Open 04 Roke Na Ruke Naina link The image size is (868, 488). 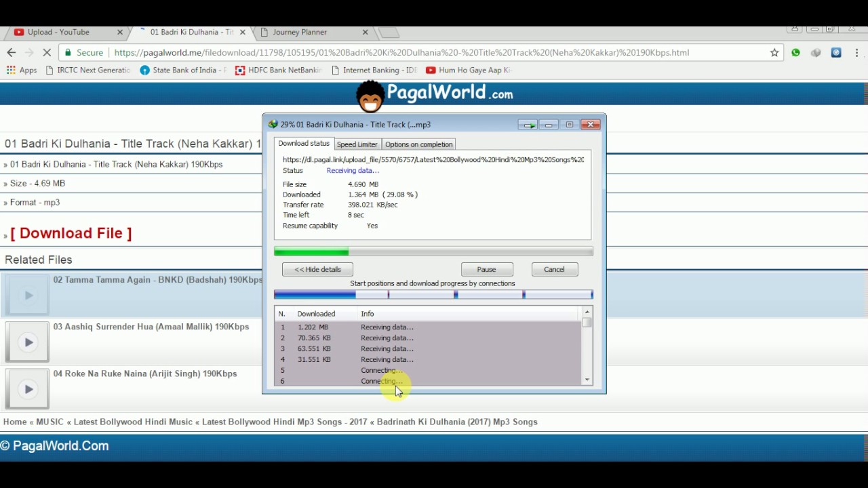click(145, 373)
